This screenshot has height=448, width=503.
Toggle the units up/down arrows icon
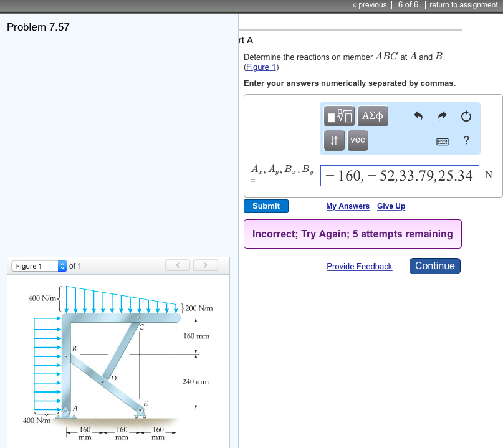coord(334,141)
